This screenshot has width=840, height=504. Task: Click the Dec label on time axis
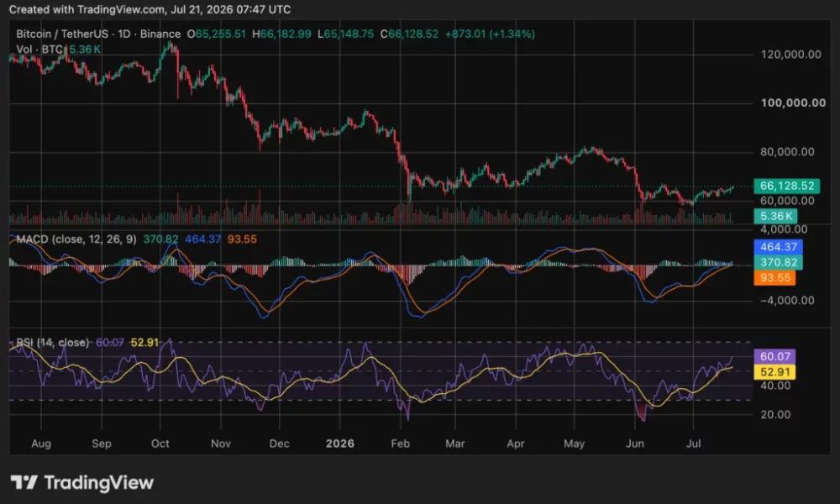[279, 444]
